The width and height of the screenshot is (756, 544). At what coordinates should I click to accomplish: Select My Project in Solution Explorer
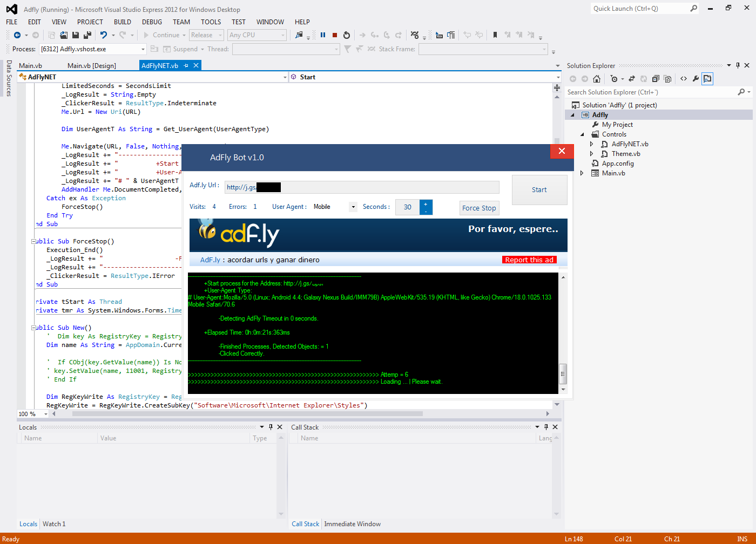pos(617,125)
